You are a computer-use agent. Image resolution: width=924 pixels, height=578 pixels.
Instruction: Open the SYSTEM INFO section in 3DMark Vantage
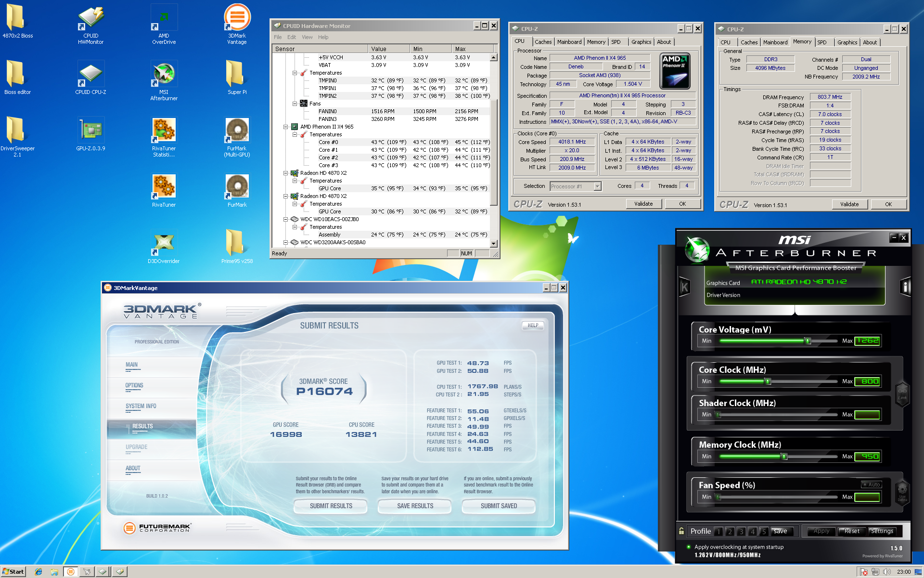pyautogui.click(x=141, y=406)
